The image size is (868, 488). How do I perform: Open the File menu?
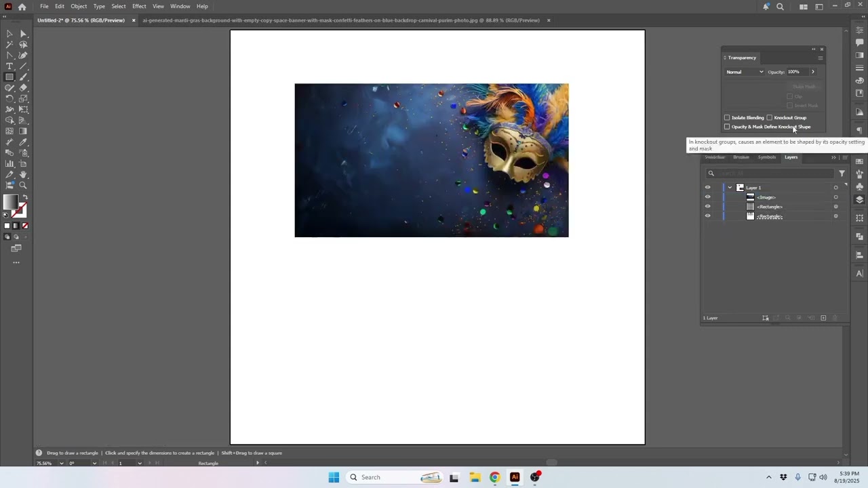[44, 6]
